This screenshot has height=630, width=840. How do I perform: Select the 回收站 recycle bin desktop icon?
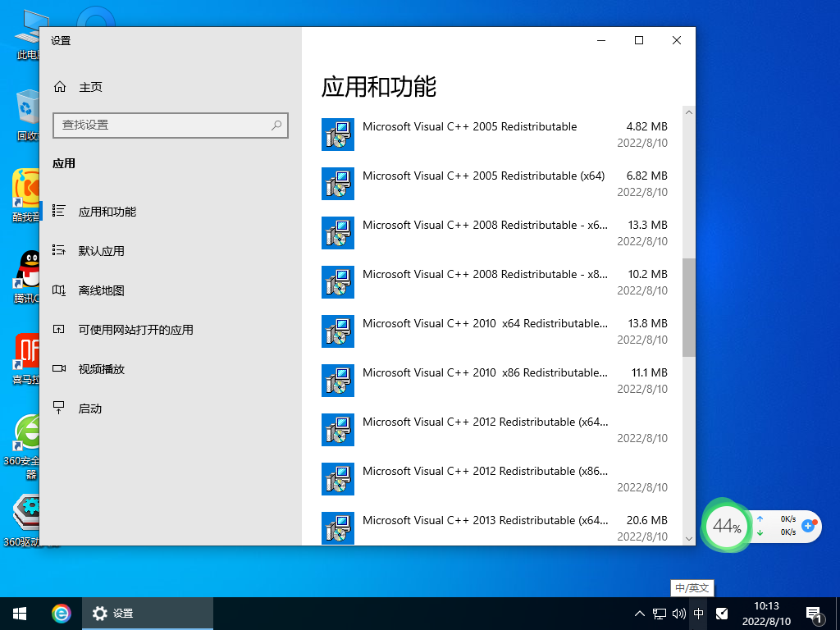(x=25, y=116)
